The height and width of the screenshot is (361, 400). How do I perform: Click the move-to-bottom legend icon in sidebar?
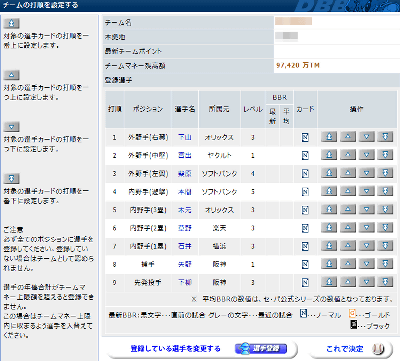(x=12, y=179)
